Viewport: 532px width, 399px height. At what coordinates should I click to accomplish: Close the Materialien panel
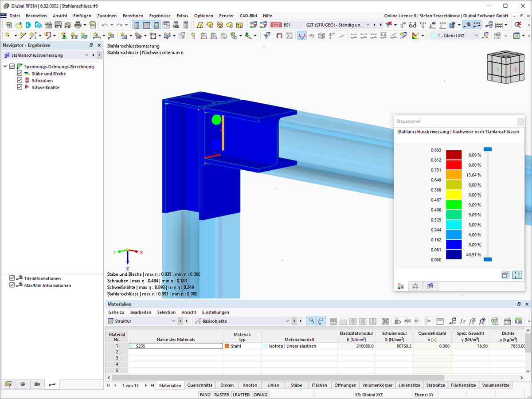pyautogui.click(x=527, y=304)
